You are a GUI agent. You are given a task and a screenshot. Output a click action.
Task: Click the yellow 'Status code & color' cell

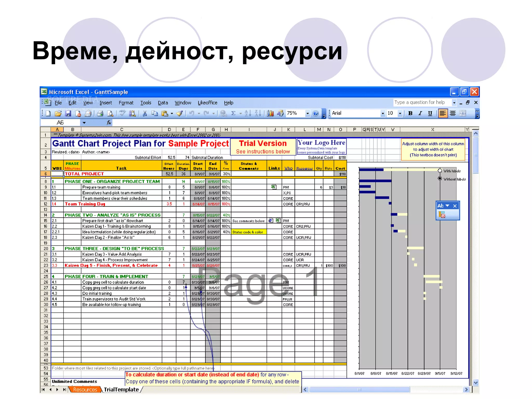(x=249, y=232)
